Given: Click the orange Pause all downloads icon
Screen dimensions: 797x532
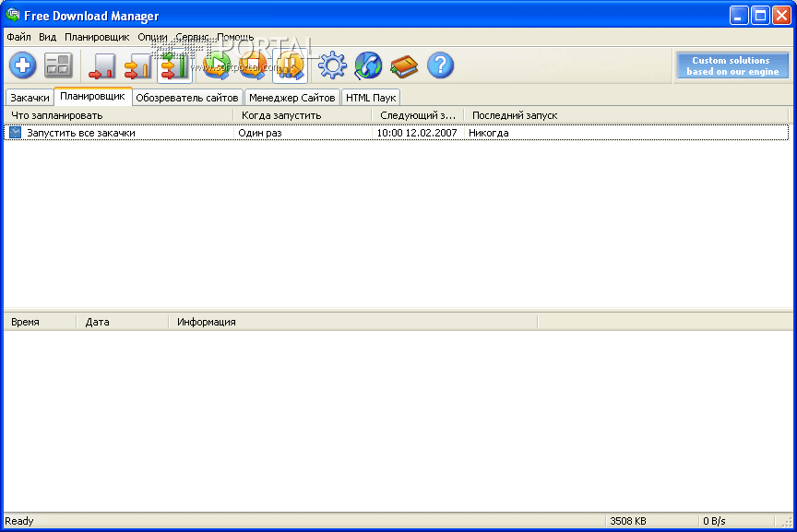Looking at the screenshot, I should (290, 66).
